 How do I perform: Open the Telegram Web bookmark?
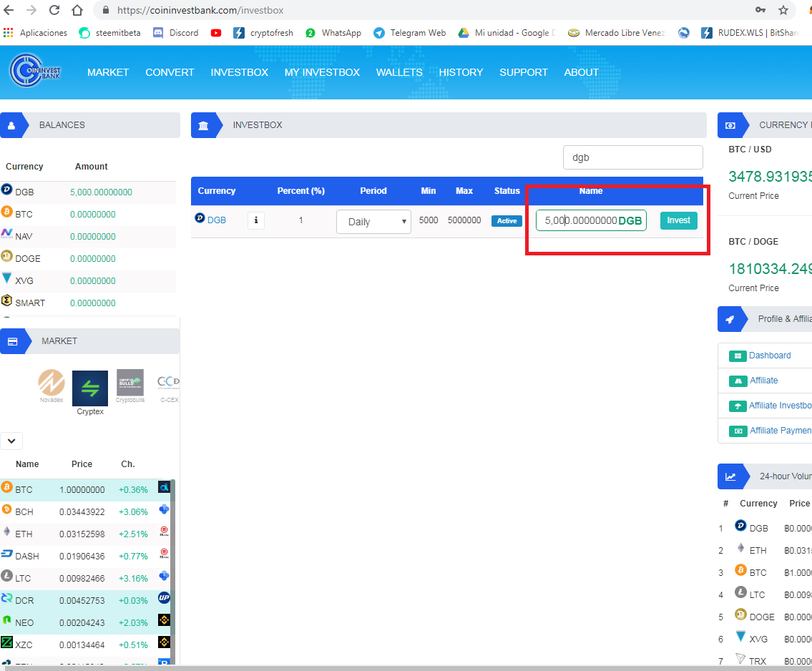pyautogui.click(x=410, y=33)
